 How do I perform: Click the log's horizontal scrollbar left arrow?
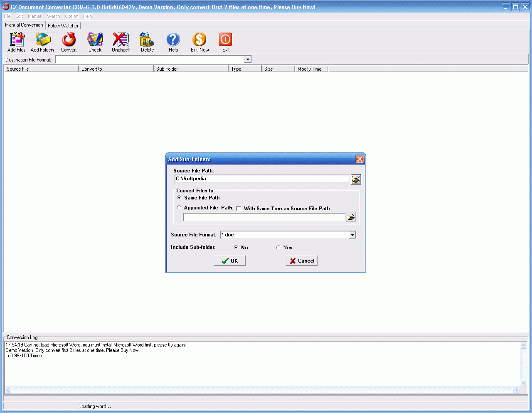click(8, 390)
